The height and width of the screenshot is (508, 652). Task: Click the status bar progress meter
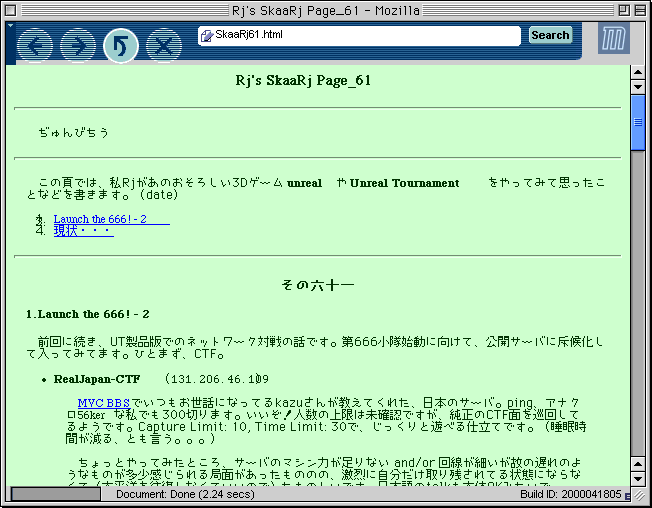point(56,494)
